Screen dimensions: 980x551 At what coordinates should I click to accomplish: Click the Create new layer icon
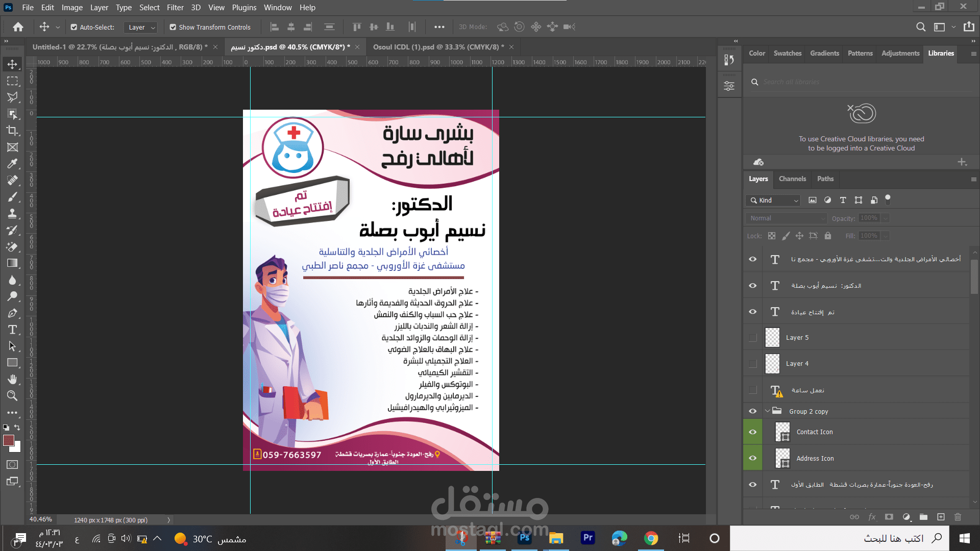point(941,517)
